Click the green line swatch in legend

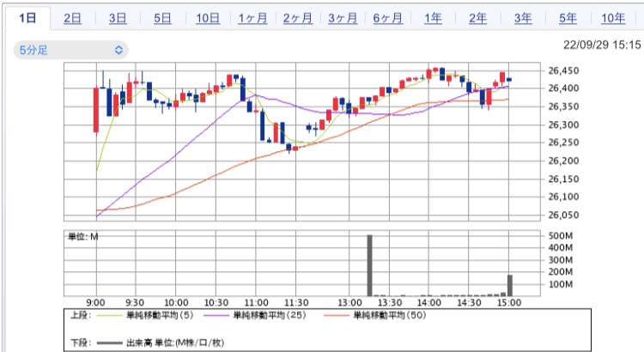coord(110,315)
